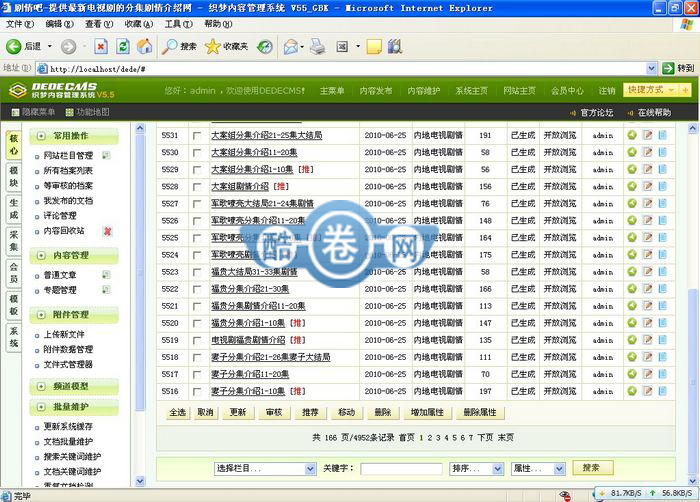Open the 排序 dropdown
The height and width of the screenshot is (502, 700).
[x=476, y=469]
